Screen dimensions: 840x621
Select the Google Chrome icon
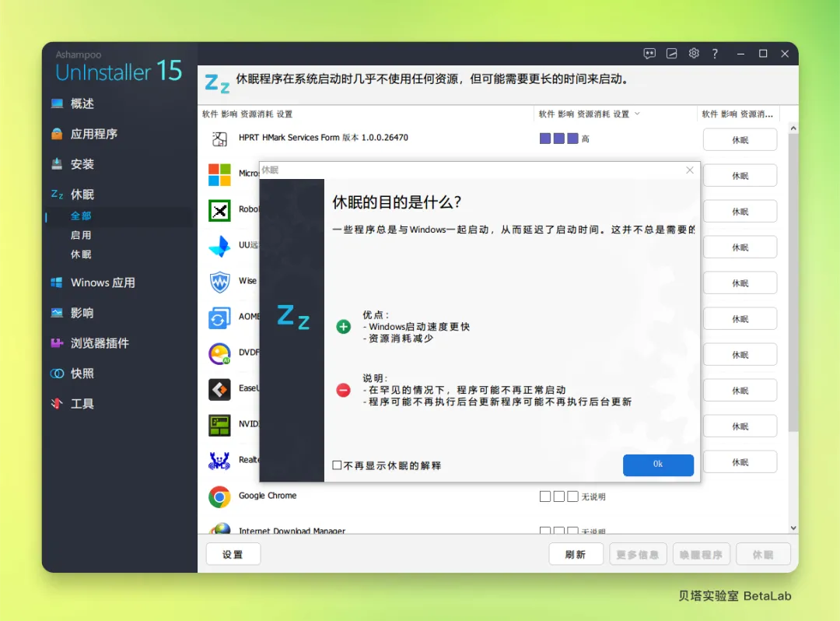click(x=219, y=496)
